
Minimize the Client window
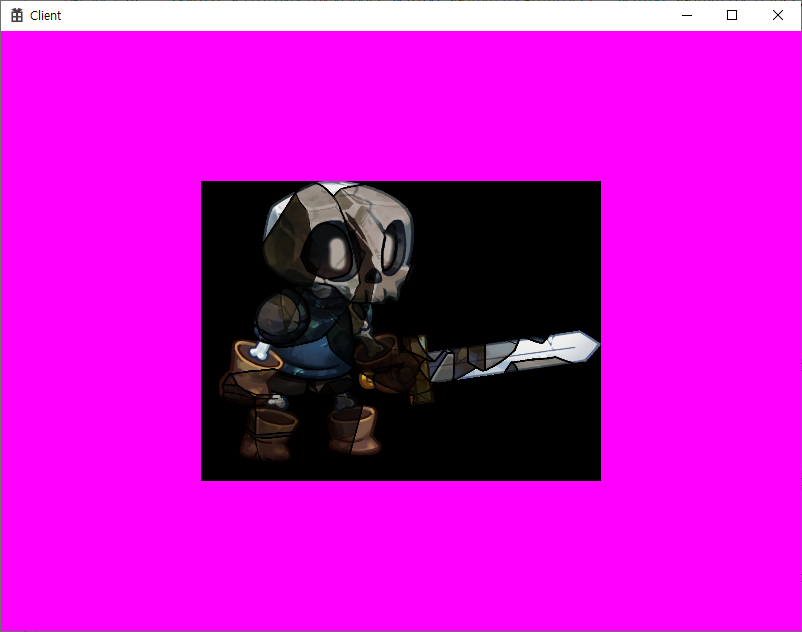pos(687,15)
